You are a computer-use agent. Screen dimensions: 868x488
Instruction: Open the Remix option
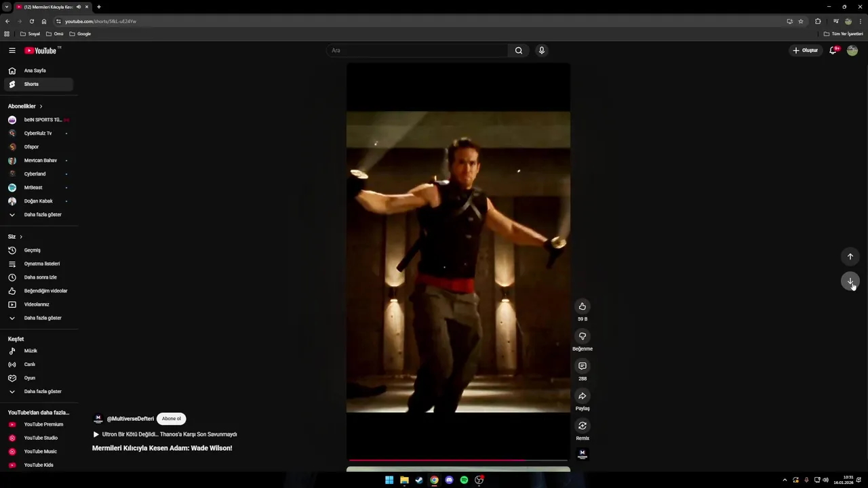click(x=582, y=426)
